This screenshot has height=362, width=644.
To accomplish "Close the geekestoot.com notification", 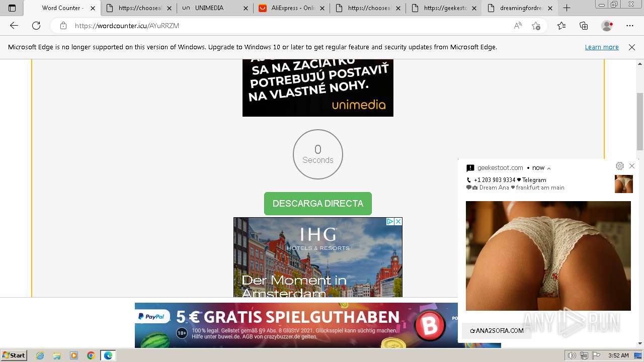I will [x=632, y=166].
